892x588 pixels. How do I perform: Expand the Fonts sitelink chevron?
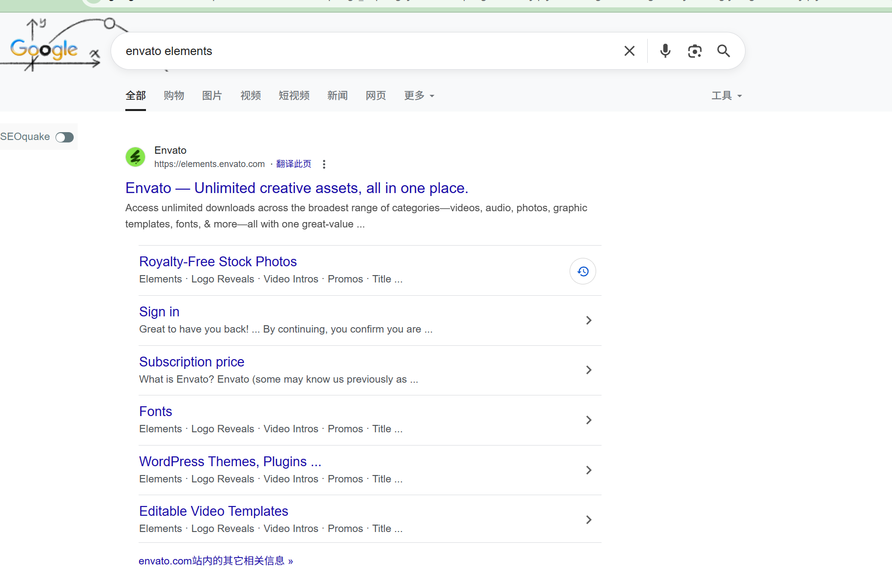pyautogui.click(x=589, y=420)
